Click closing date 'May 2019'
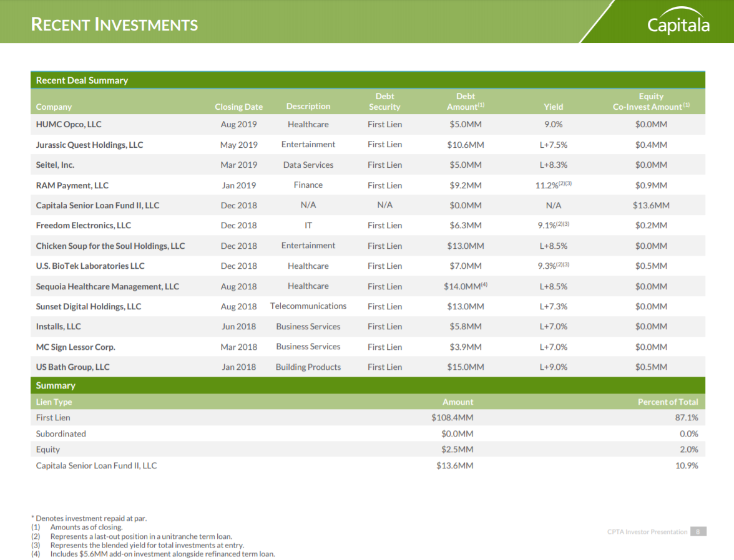The image size is (734, 560). click(x=238, y=145)
